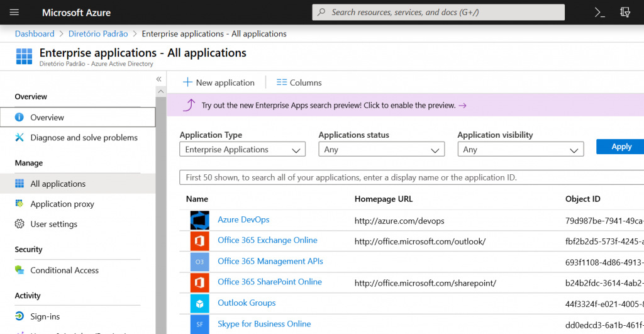The image size is (644, 334).
Task: Open the Application Type dropdown
Action: tap(242, 150)
